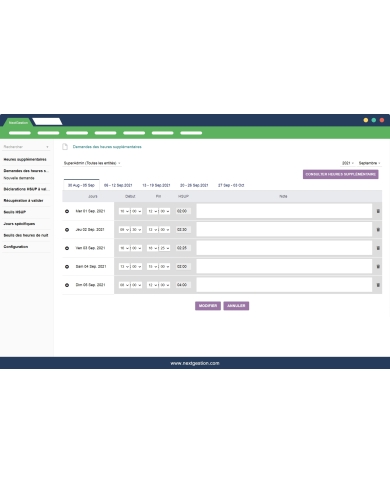Open the end minute dropdown for Dim 05 Sep.
Image resolution: width=390 pixels, height=484 pixels.
click(164, 285)
